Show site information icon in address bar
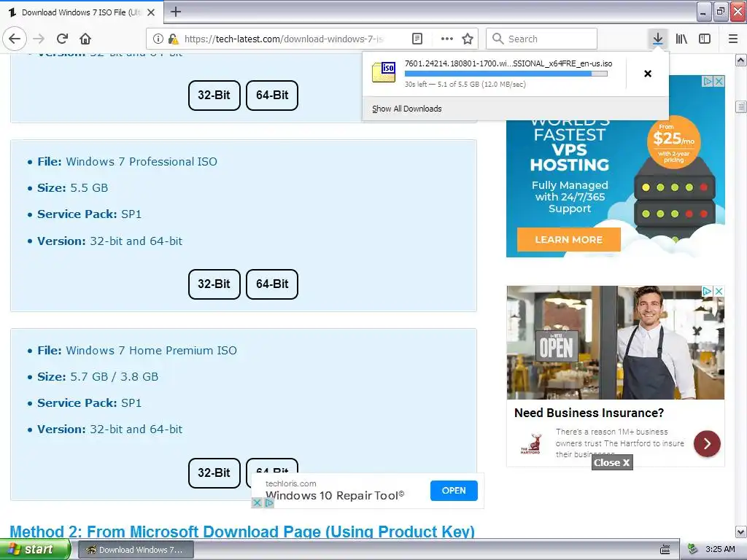Image resolution: width=747 pixels, height=560 pixels. pos(158,39)
